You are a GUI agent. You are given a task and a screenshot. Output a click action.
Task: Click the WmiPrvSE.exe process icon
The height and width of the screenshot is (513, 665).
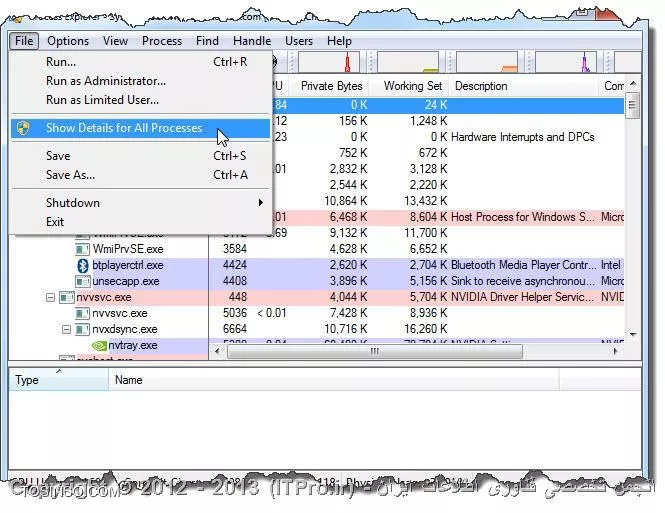coord(82,249)
